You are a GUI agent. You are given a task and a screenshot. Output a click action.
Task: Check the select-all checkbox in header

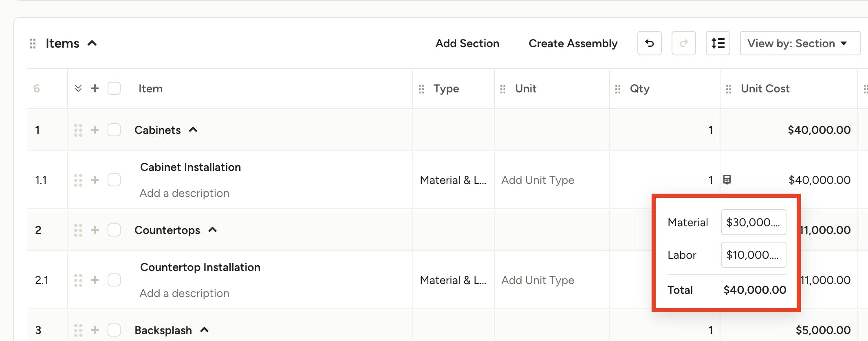click(x=114, y=88)
